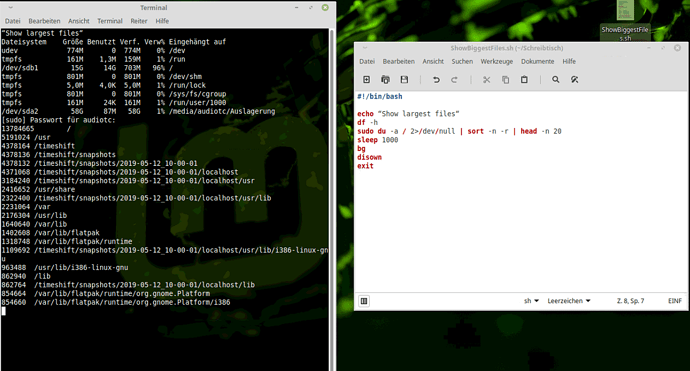
Task: Save the ShowBiggestFiles.sh script
Action: pyautogui.click(x=404, y=80)
